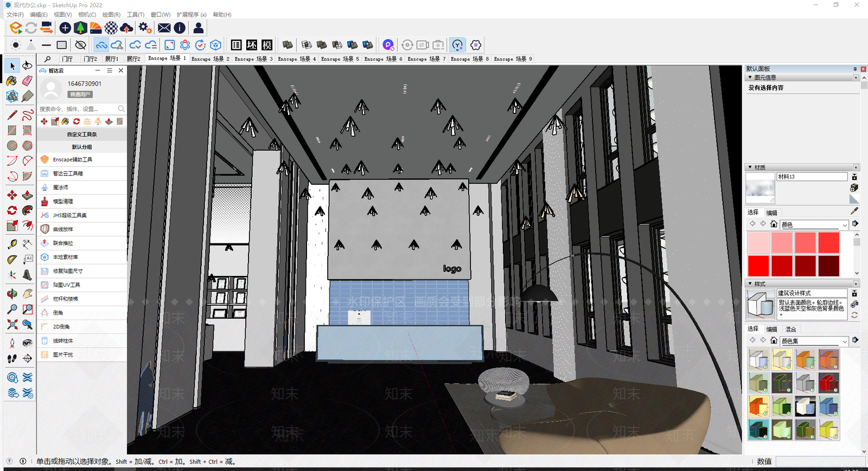The width and height of the screenshot is (868, 471).
Task: Collapse the 图元信息 panel
Action: pyautogui.click(x=750, y=78)
